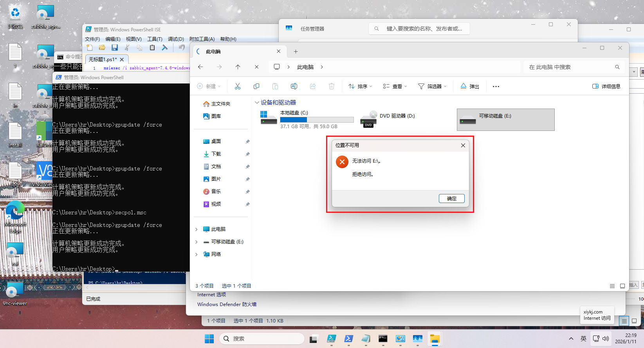Click the Task Manager search field

click(x=419, y=29)
